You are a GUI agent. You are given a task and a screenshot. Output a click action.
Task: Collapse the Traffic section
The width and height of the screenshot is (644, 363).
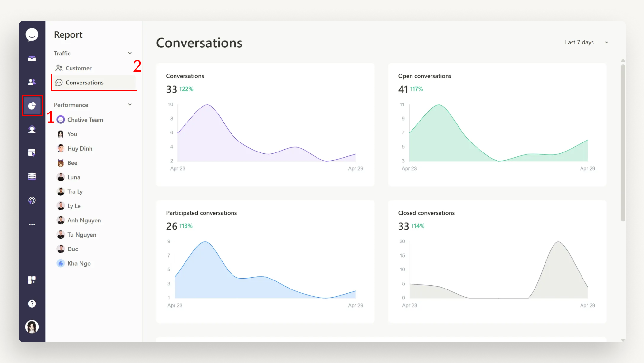130,53
